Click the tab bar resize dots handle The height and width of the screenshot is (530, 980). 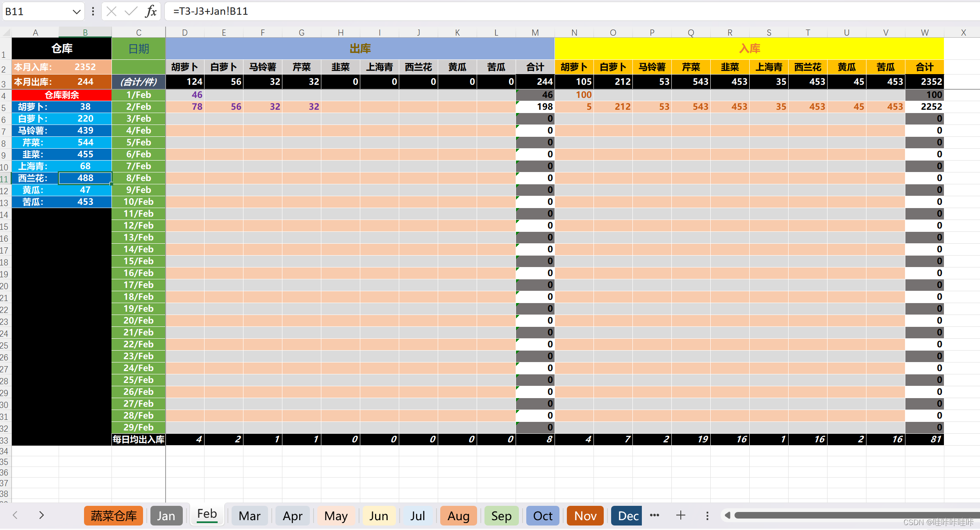click(707, 515)
